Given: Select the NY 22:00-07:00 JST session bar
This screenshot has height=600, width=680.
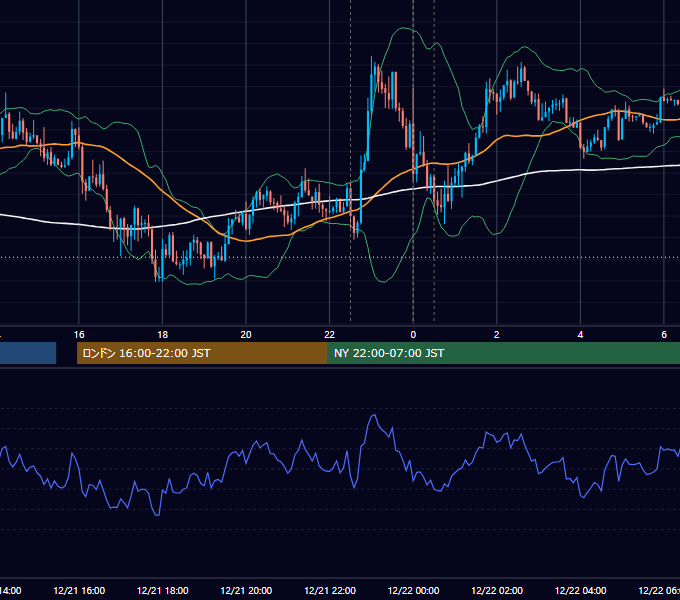Looking at the screenshot, I should point(503,353).
